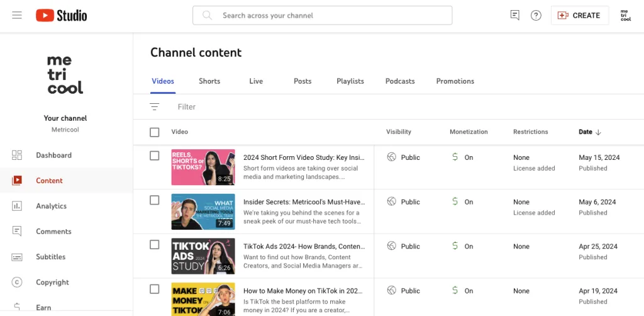Click the Dashboard grid icon
This screenshot has width=644, height=316.
click(17, 155)
